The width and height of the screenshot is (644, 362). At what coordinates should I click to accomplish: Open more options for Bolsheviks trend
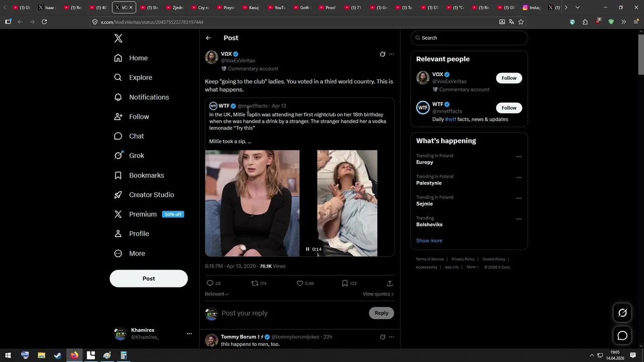(519, 219)
